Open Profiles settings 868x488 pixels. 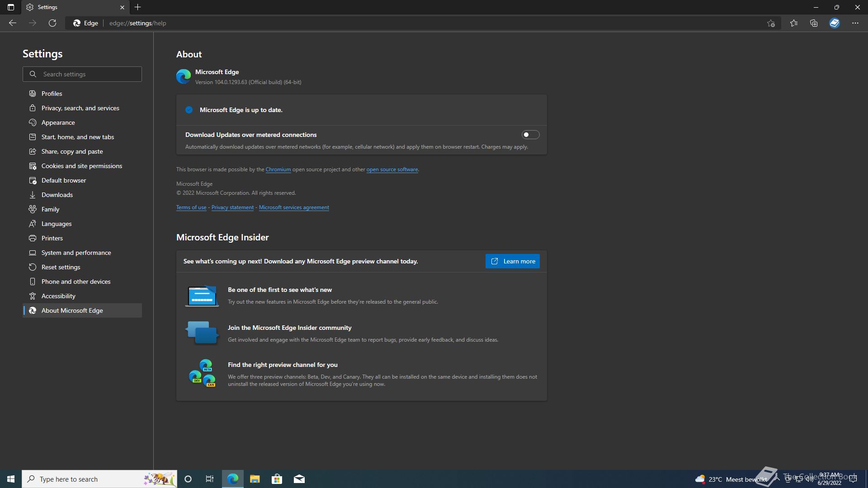(82, 94)
